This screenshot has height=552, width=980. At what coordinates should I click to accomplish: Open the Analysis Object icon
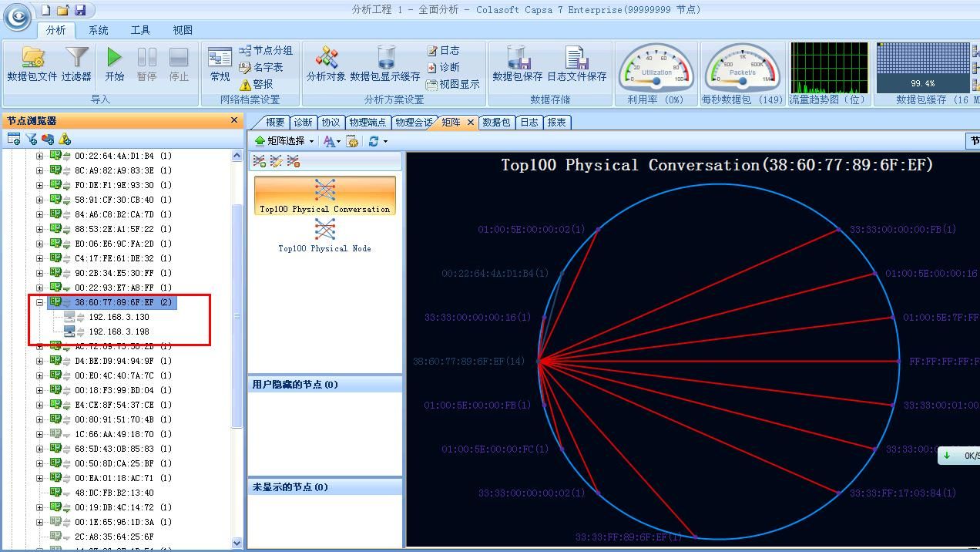pyautogui.click(x=326, y=58)
